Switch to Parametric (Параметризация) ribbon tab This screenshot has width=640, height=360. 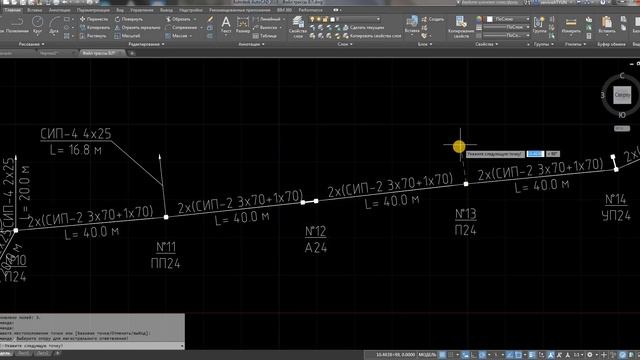93,10
